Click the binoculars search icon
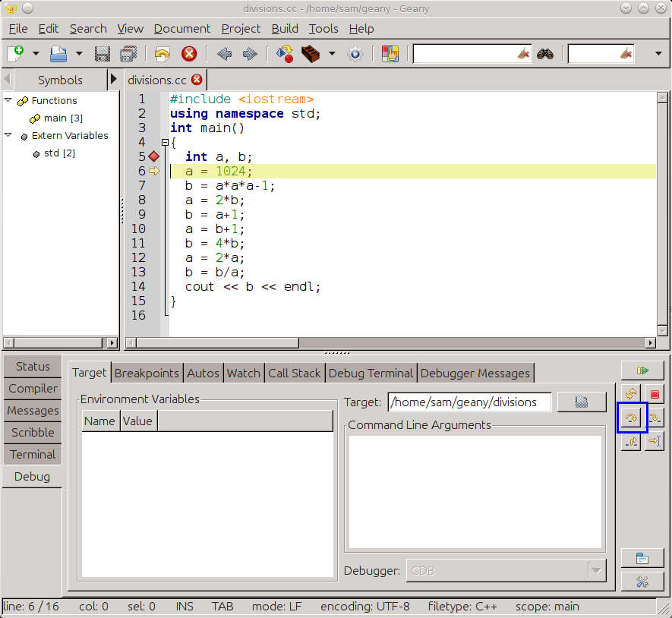Image resolution: width=672 pixels, height=618 pixels. click(x=545, y=54)
